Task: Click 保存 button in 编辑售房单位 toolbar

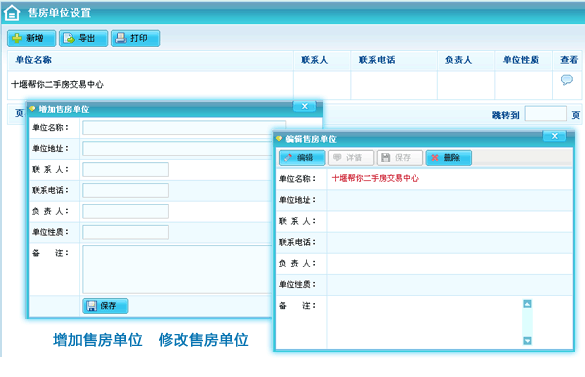Action: [x=400, y=158]
